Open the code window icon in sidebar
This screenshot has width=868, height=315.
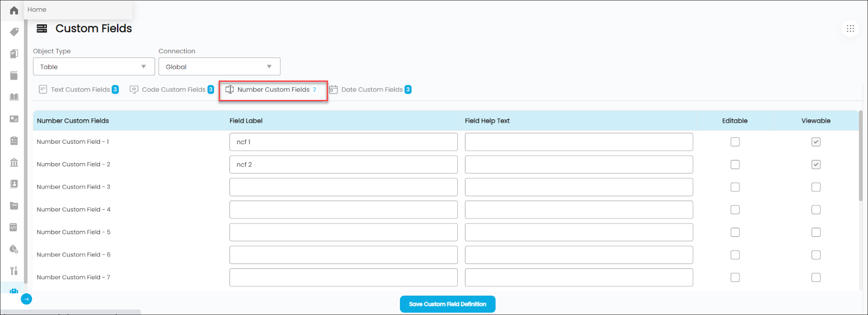(x=14, y=227)
